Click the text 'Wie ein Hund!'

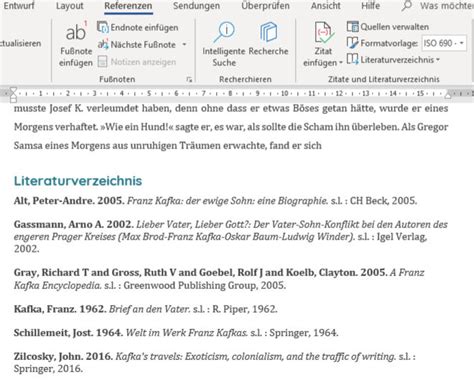coord(138,127)
